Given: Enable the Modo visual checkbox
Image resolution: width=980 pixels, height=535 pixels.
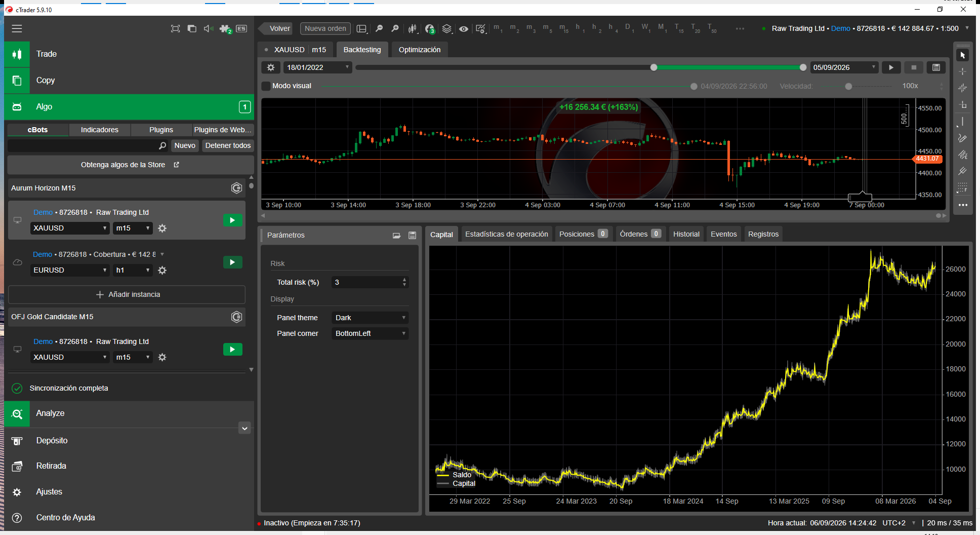Looking at the screenshot, I should 266,86.
